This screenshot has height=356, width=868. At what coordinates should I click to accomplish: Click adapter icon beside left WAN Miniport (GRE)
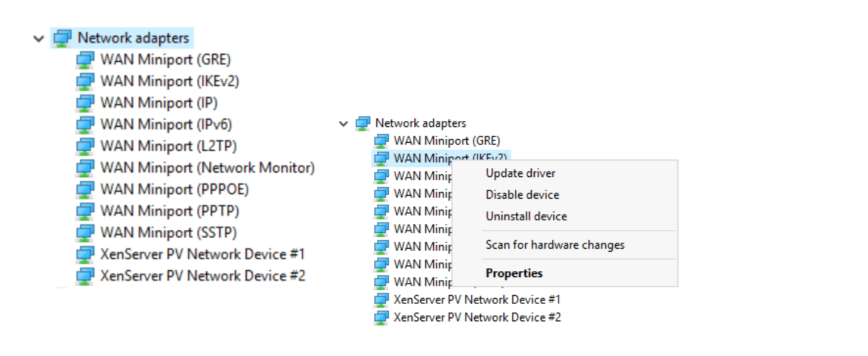[x=85, y=60]
